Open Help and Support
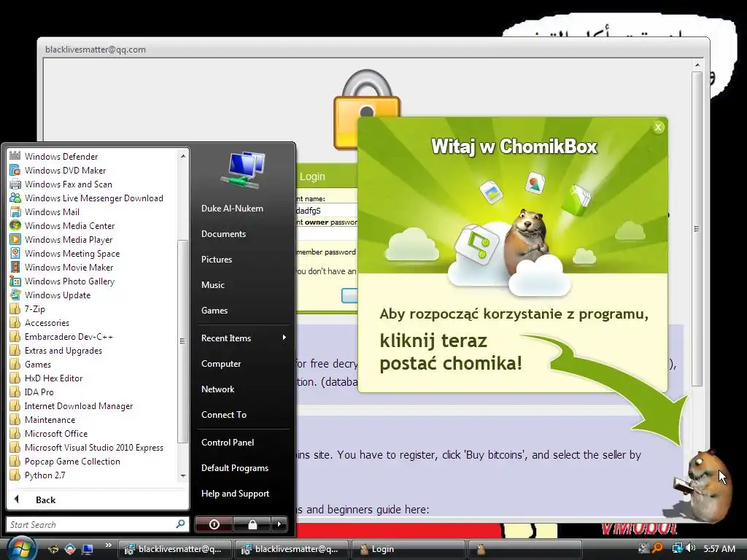This screenshot has width=747, height=560. click(235, 494)
